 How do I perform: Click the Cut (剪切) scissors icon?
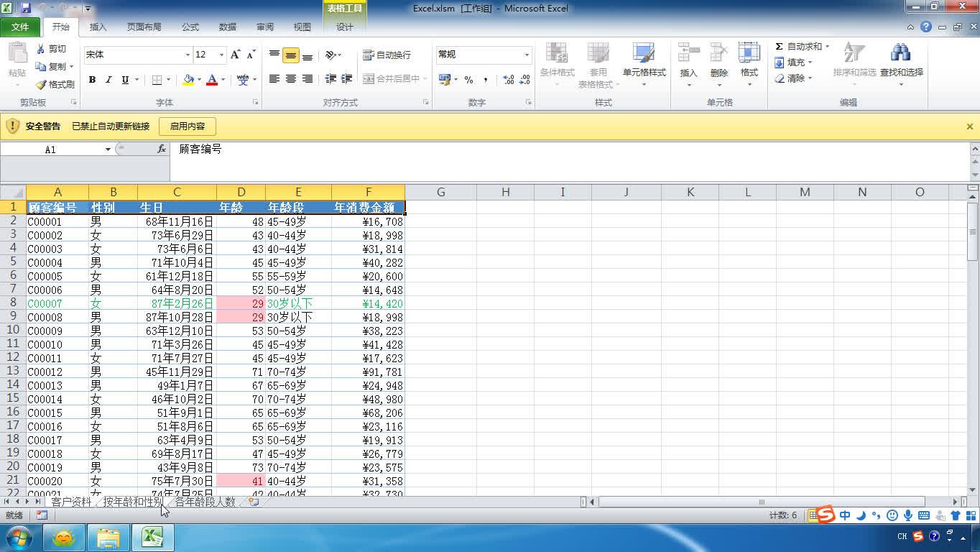pyautogui.click(x=41, y=49)
